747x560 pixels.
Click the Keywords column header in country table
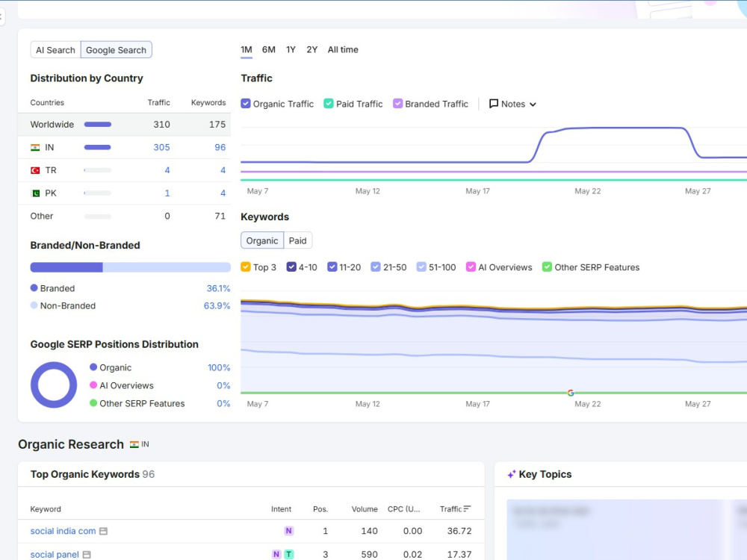click(x=208, y=102)
